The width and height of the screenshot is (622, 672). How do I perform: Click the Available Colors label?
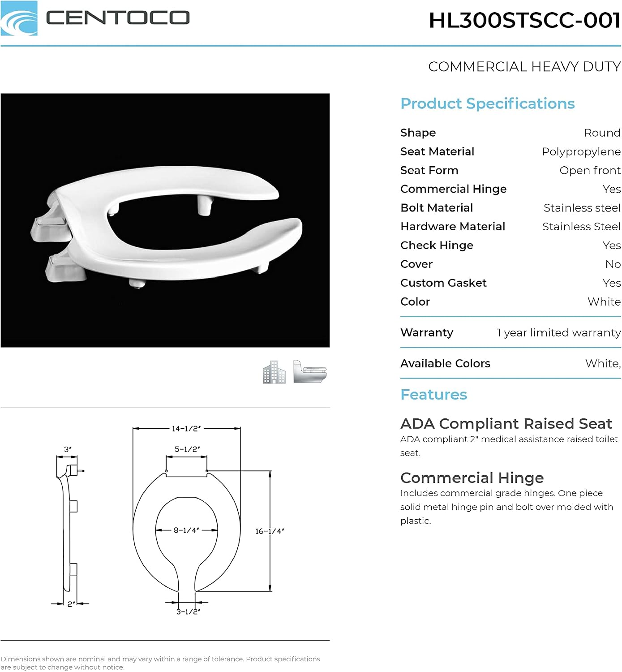point(445,364)
